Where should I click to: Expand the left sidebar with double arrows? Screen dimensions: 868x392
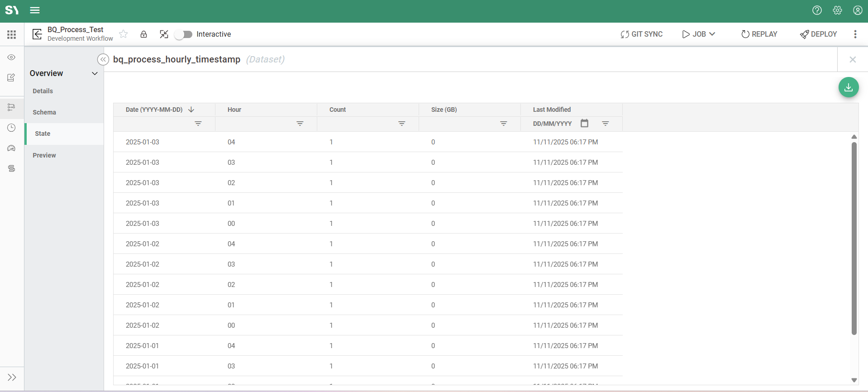pos(12,377)
